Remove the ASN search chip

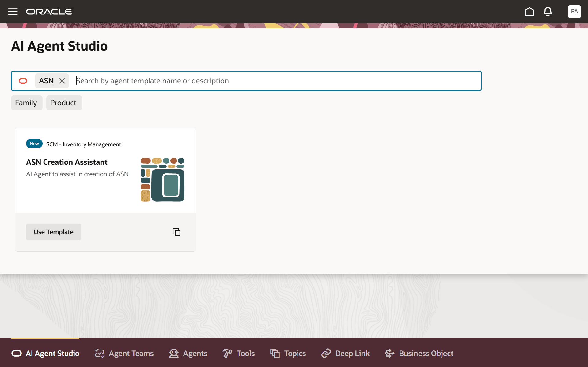62,81
